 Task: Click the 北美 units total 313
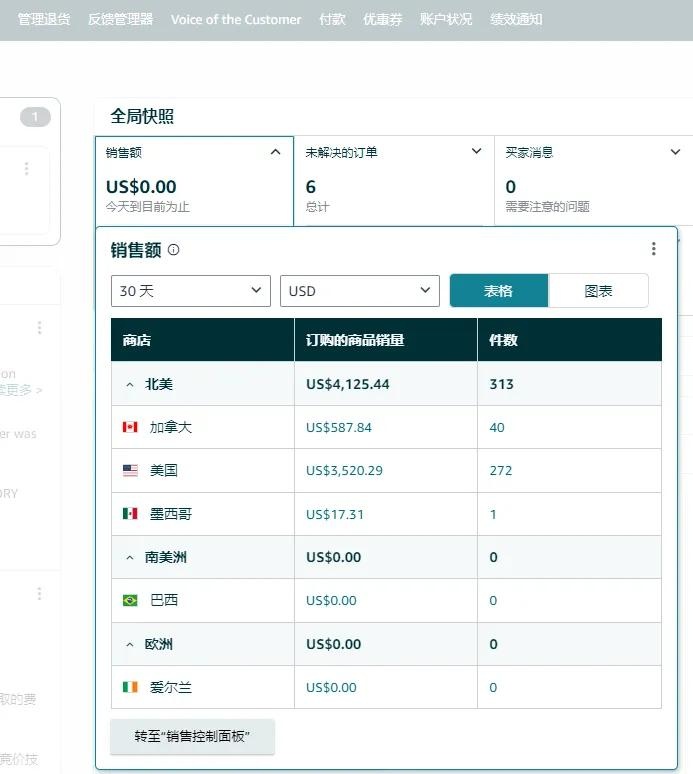pyautogui.click(x=501, y=384)
